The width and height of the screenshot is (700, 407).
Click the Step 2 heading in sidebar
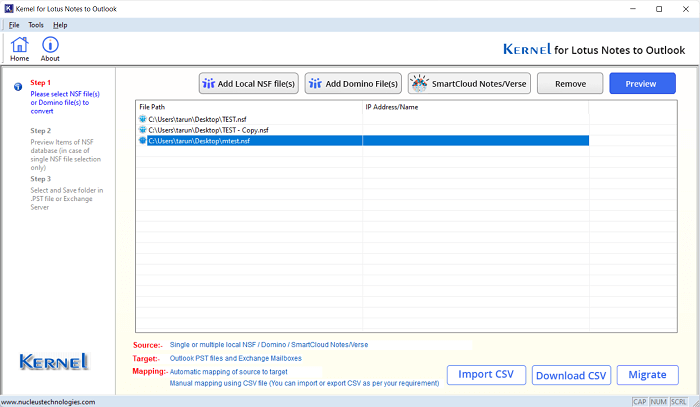pyautogui.click(x=41, y=131)
